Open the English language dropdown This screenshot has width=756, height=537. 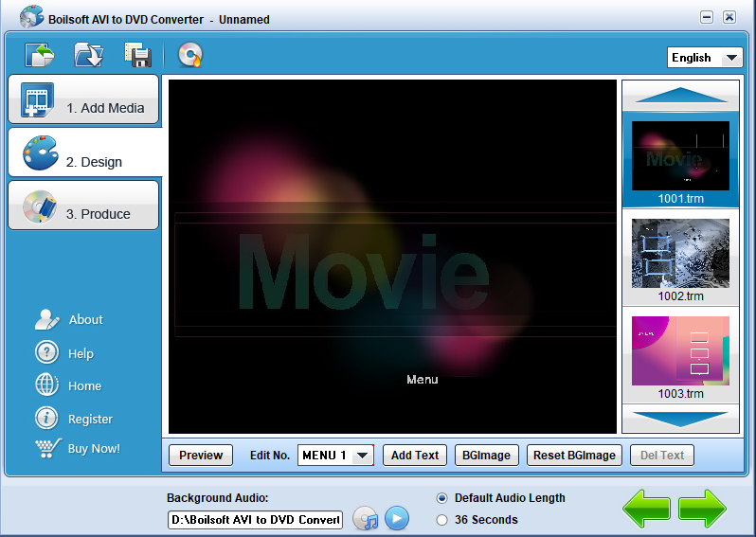pos(705,58)
